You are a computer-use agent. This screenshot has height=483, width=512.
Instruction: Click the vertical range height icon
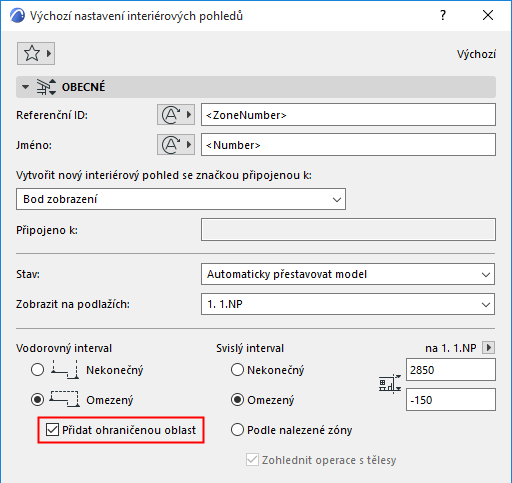pos(390,384)
